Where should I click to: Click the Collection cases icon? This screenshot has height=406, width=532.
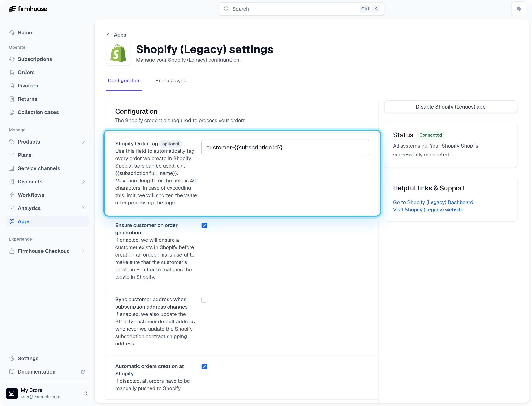tap(12, 112)
